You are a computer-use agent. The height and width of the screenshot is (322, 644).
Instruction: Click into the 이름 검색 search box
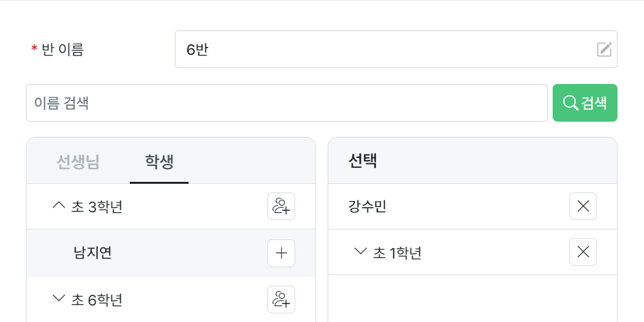pos(287,103)
